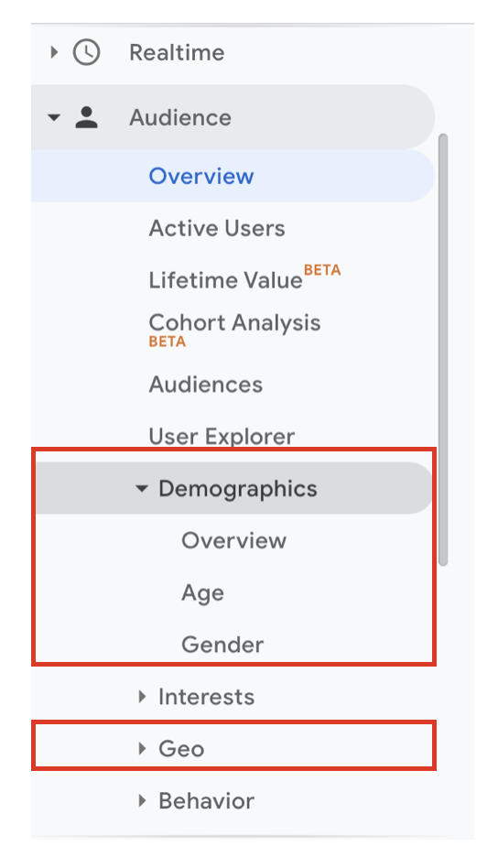The width and height of the screenshot is (498, 868).
Task: Expand the Interests submenu arrow
Action: click(142, 697)
